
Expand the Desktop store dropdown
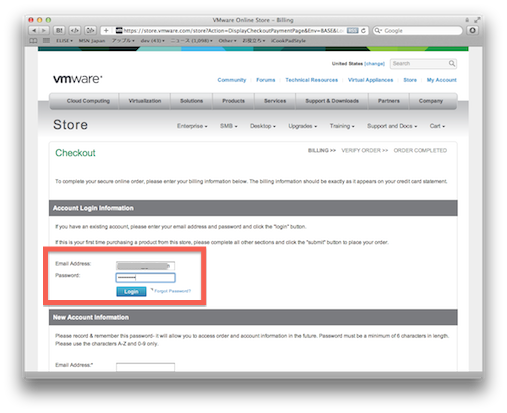click(263, 126)
